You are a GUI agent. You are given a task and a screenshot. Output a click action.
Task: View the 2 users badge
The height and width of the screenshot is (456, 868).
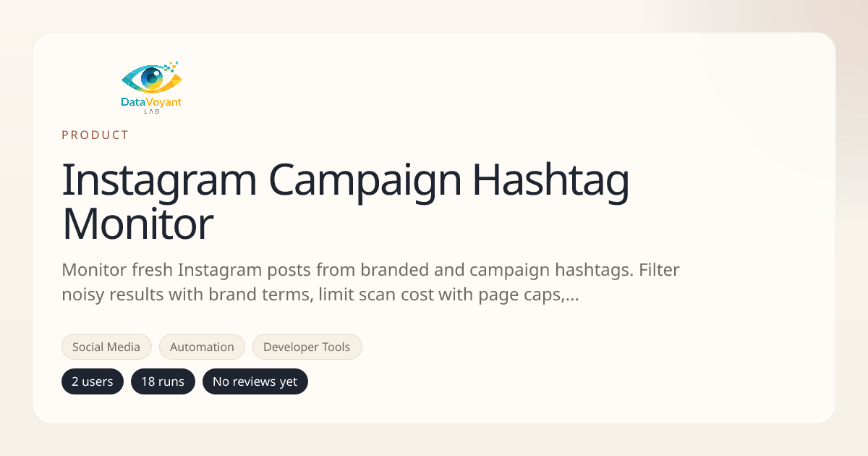coord(93,381)
